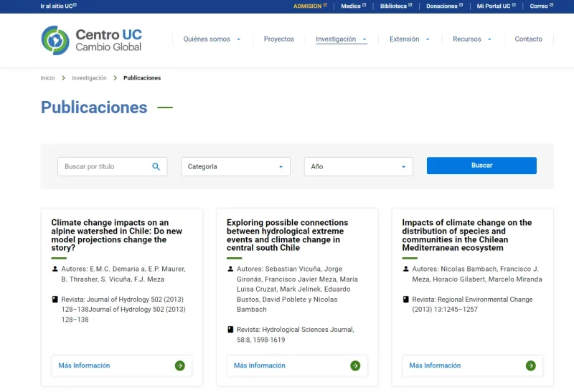The image size is (574, 392).
Task: Click journal book icon beside Hydrological Sciences Journal
Action: point(230,330)
